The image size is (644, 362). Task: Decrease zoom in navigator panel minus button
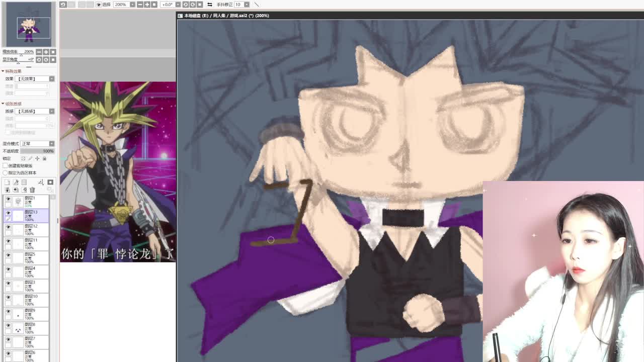[39, 52]
